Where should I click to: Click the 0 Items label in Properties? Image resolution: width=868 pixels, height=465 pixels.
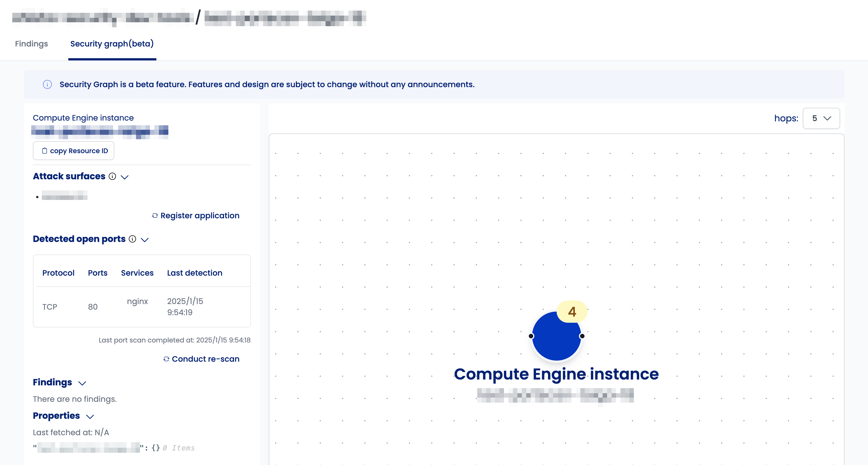(179, 448)
